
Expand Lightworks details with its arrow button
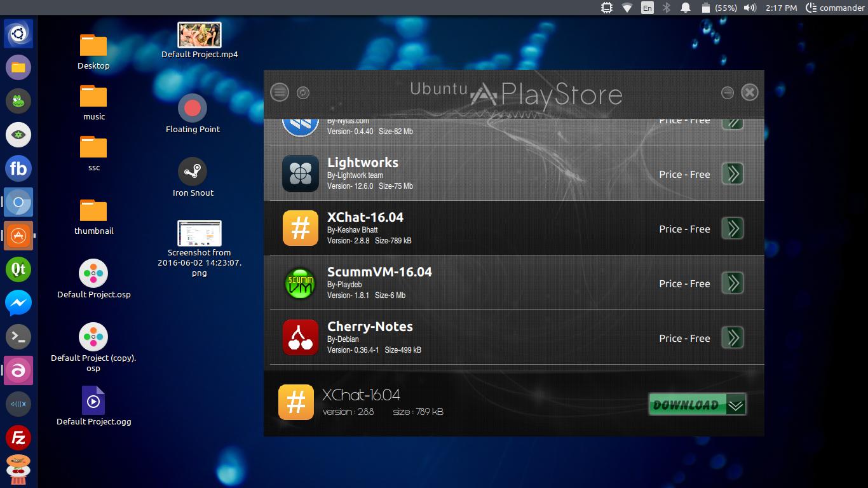click(733, 173)
